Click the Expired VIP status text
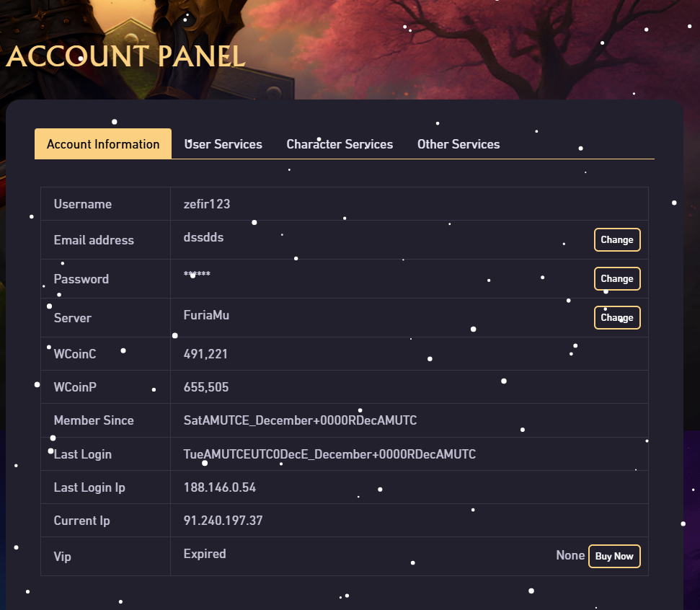Viewport: 700px width, 610px height. (205, 554)
